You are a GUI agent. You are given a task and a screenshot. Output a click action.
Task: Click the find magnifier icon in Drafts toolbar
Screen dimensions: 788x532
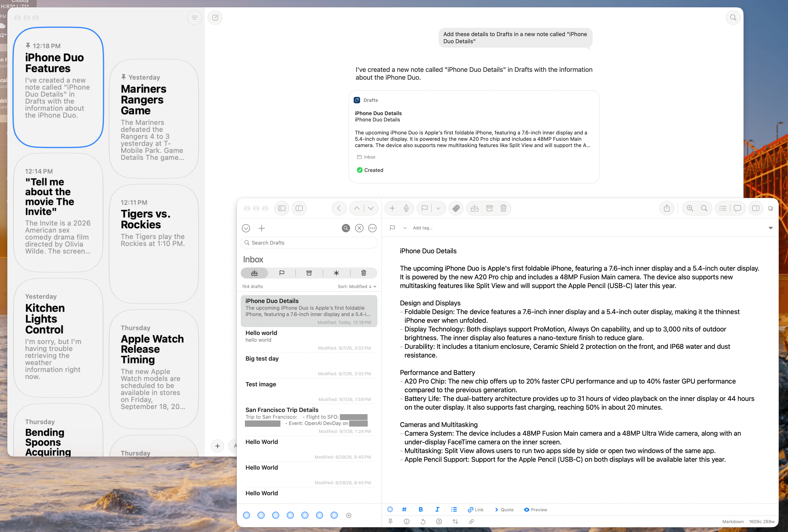click(x=704, y=208)
